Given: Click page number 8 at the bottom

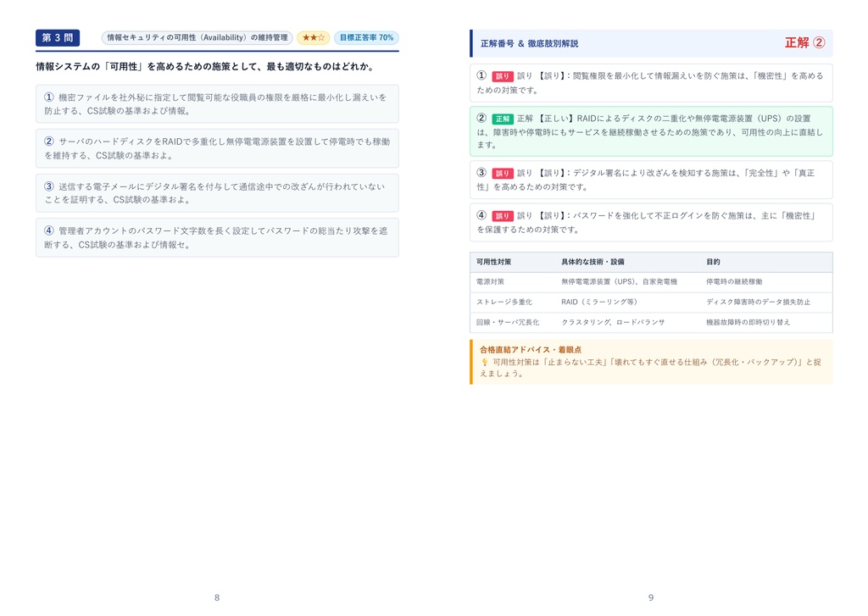Looking at the screenshot, I should 217,597.
